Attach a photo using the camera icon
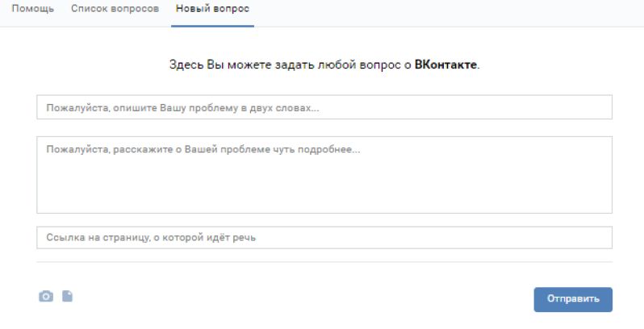Screen dimensions: 644x329 tap(46, 296)
